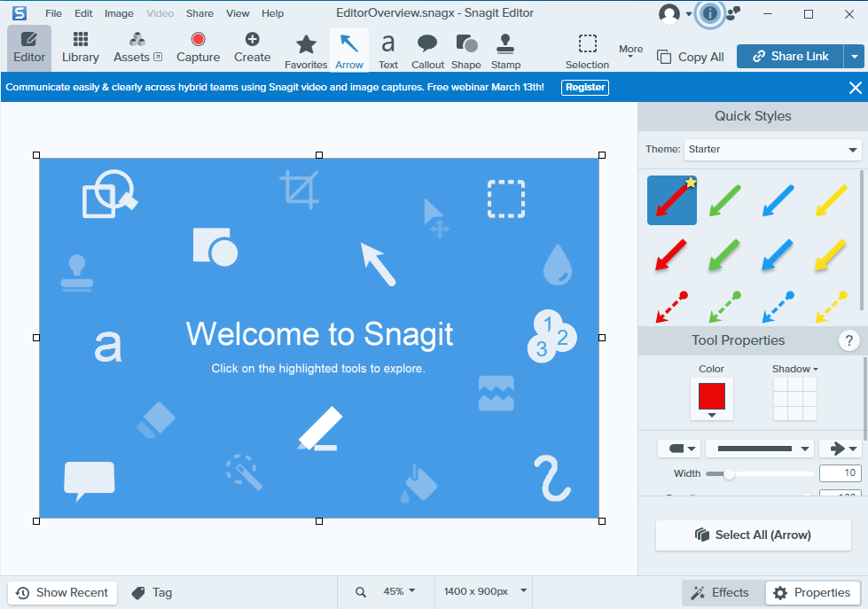Click the Selection tool icon
868x609 pixels.
click(x=587, y=50)
